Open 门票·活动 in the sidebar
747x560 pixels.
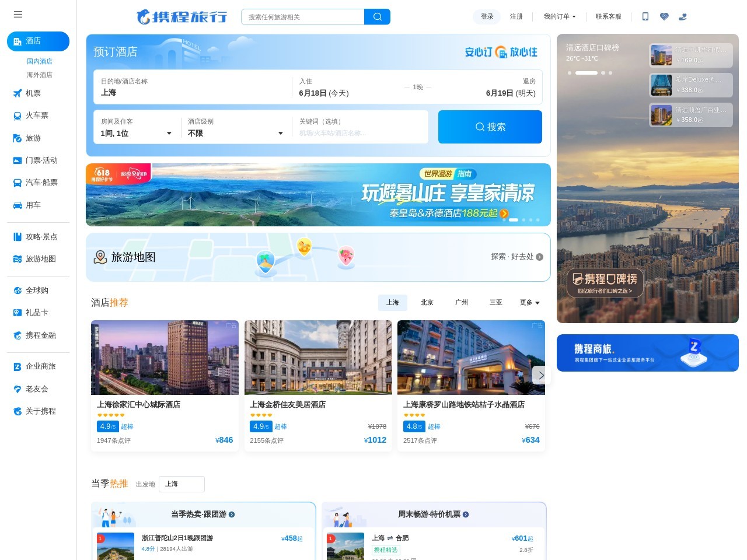(38, 160)
